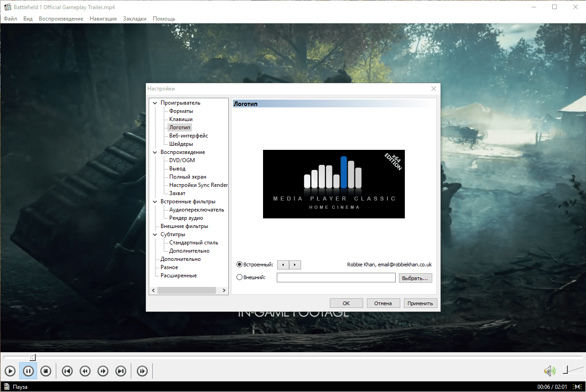The width and height of the screenshot is (586, 392).
Task: Select Форматы in the settings tree
Action: coord(181,111)
